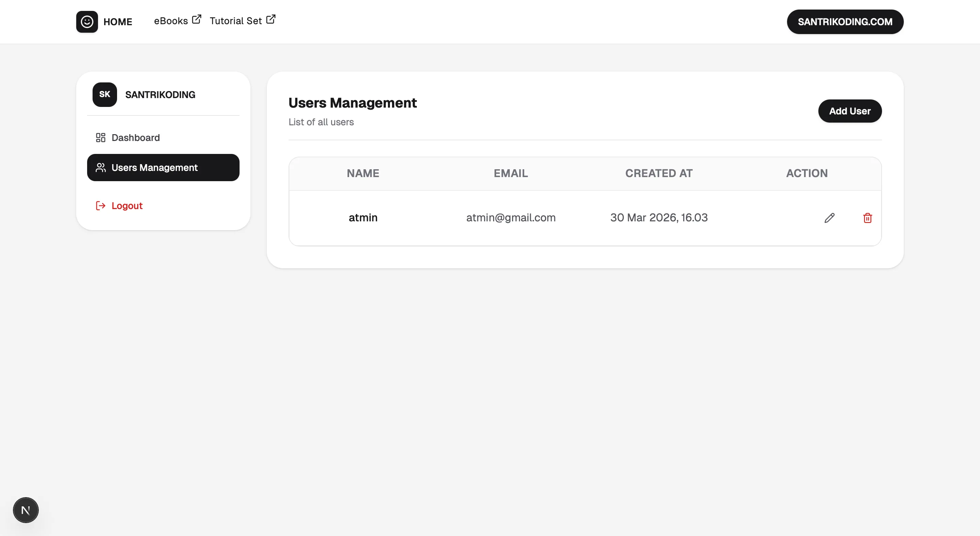Click the SK avatar badge
Screen dimensions: 980x536
(x=104, y=94)
